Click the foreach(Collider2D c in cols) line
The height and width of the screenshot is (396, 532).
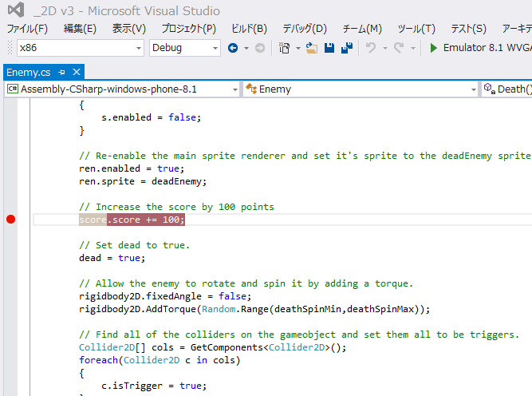(160, 360)
